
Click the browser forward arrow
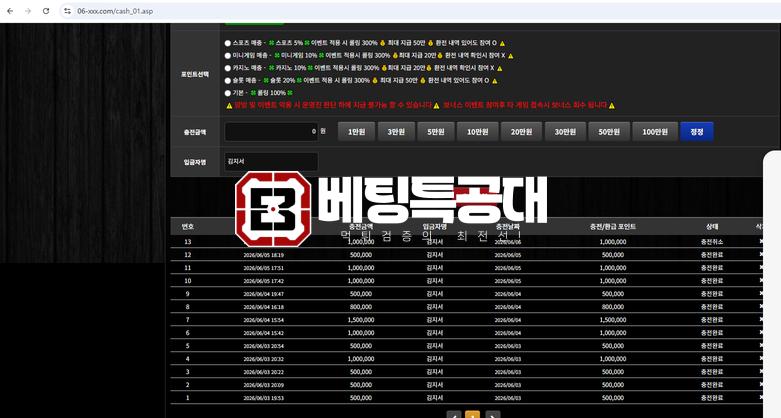(28, 11)
